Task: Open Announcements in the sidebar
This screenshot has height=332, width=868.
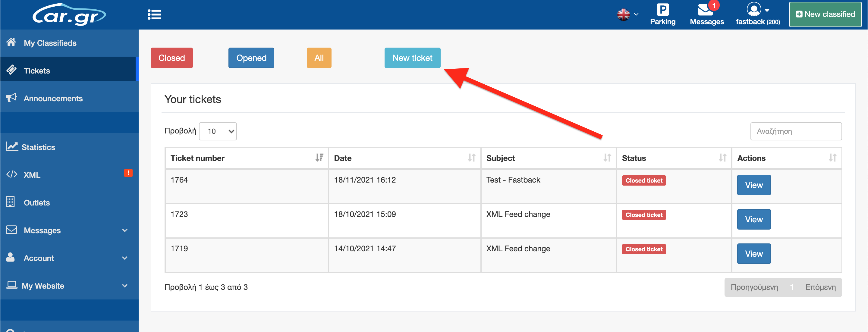Action: [69, 98]
